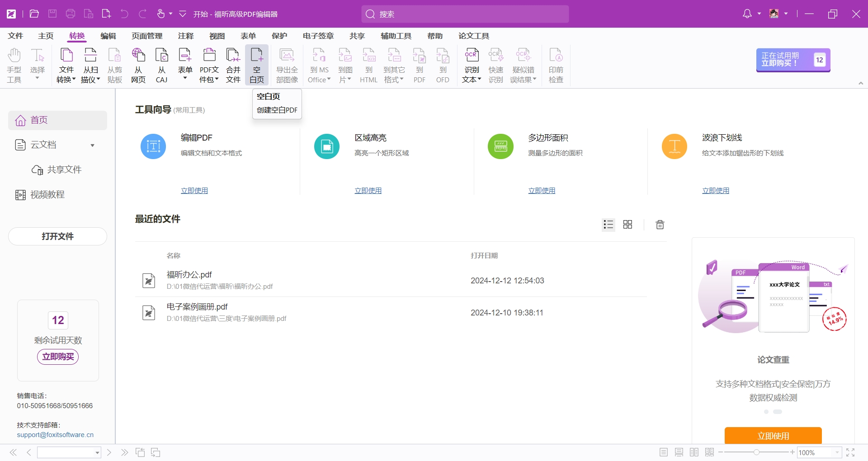Select the Hand tool (手型工具)
Image resolution: width=868 pixels, height=461 pixels.
(x=14, y=66)
